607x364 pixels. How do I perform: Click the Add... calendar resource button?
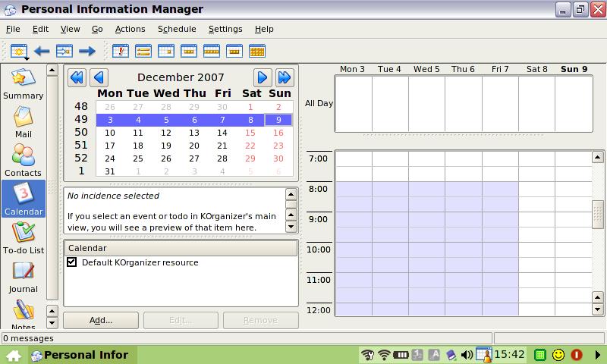click(x=101, y=320)
